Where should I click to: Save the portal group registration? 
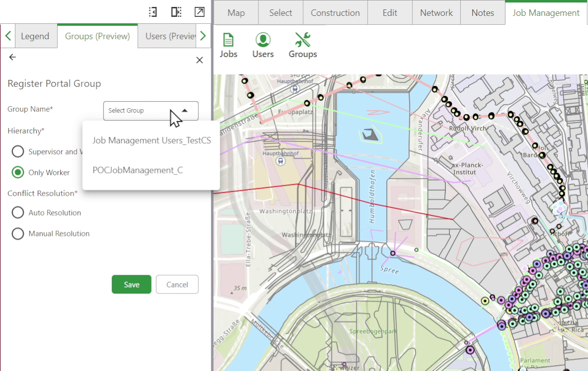tap(132, 285)
